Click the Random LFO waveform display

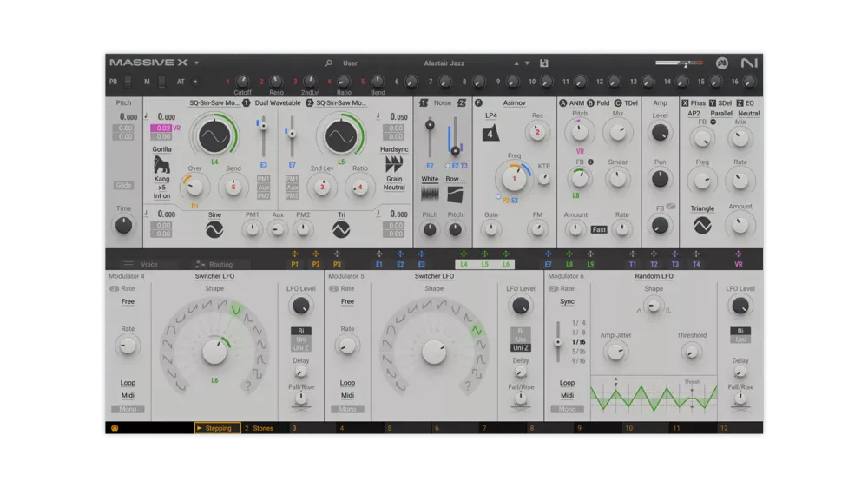click(654, 397)
